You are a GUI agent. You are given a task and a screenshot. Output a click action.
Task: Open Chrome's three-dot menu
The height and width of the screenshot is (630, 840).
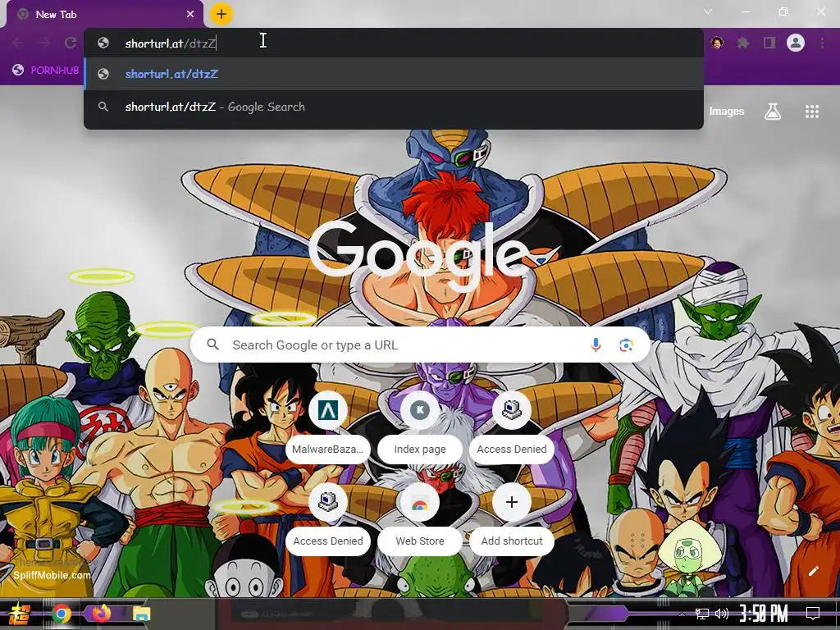click(822, 43)
